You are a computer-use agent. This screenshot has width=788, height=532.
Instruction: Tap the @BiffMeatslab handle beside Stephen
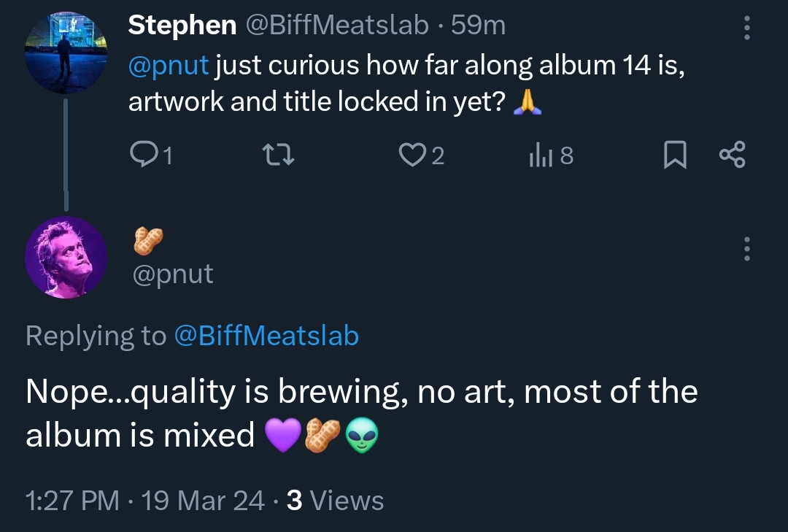[336, 26]
